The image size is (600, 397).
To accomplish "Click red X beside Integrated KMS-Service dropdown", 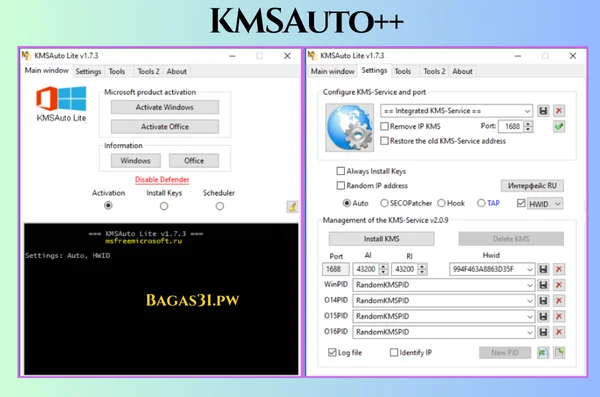I will [559, 111].
